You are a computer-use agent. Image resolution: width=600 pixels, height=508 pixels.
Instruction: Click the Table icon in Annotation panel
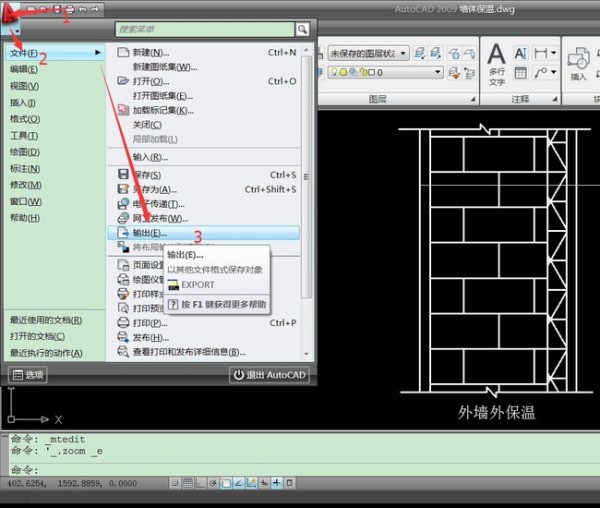[520, 73]
